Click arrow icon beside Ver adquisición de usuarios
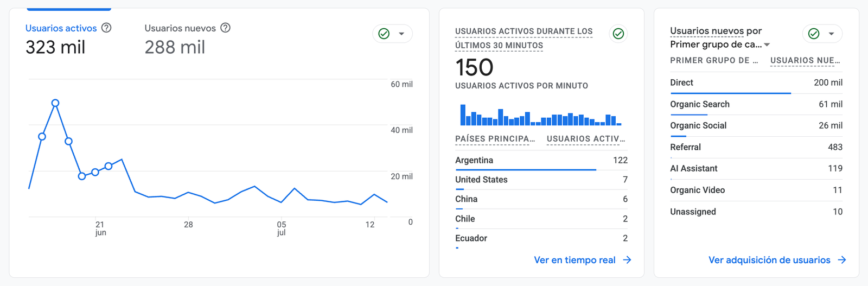Image resolution: width=868 pixels, height=286 pixels. tap(842, 260)
